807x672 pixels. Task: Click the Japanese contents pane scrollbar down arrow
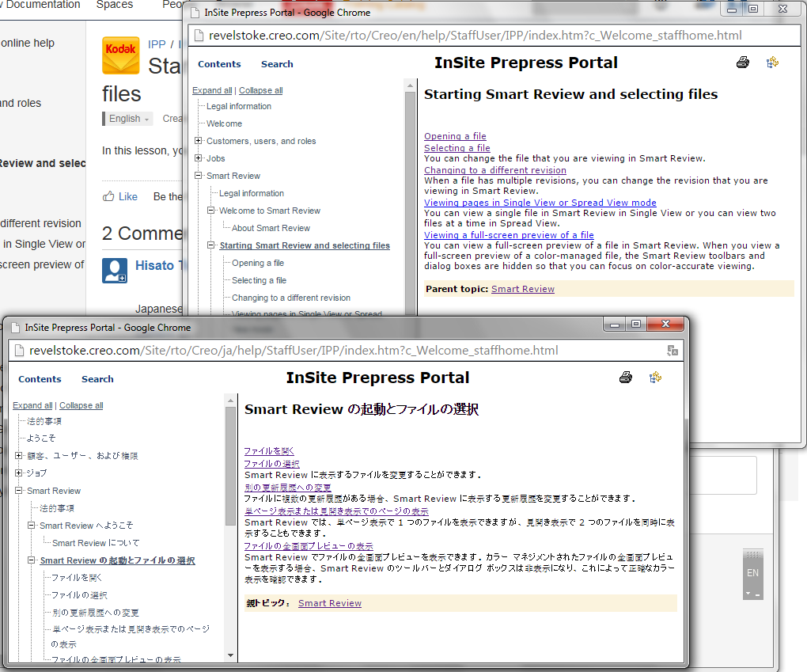click(231, 655)
